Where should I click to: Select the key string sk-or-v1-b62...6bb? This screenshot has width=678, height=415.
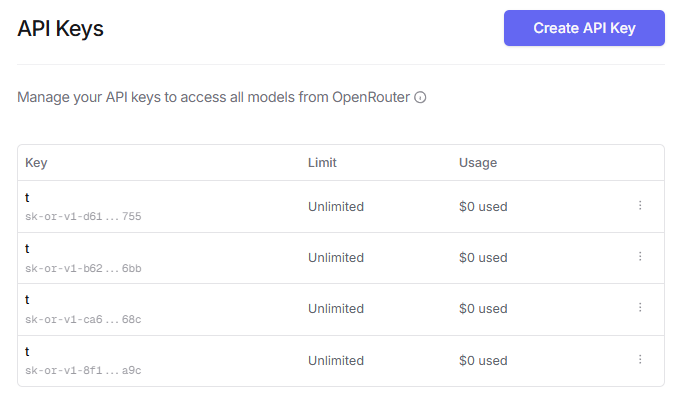click(83, 268)
